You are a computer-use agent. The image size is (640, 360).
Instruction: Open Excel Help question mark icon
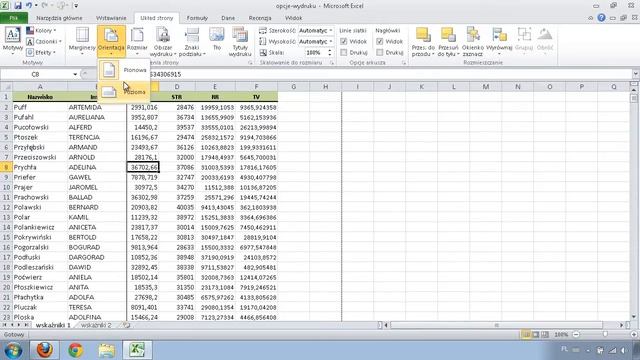pyautogui.click(x=601, y=18)
